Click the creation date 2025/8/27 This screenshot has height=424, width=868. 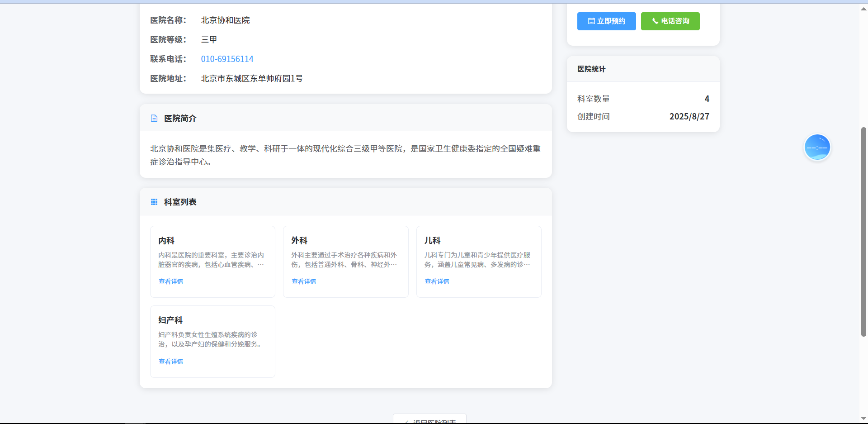tap(689, 117)
